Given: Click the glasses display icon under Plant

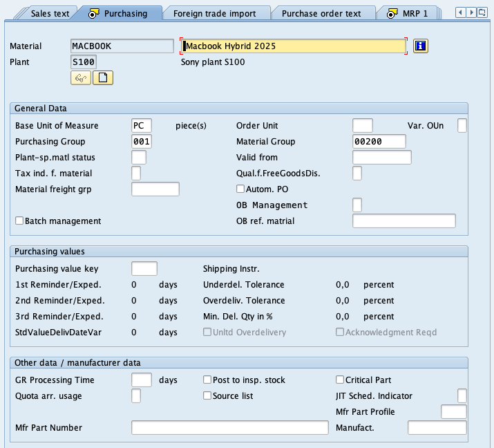Looking at the screenshot, I should click(81, 77).
